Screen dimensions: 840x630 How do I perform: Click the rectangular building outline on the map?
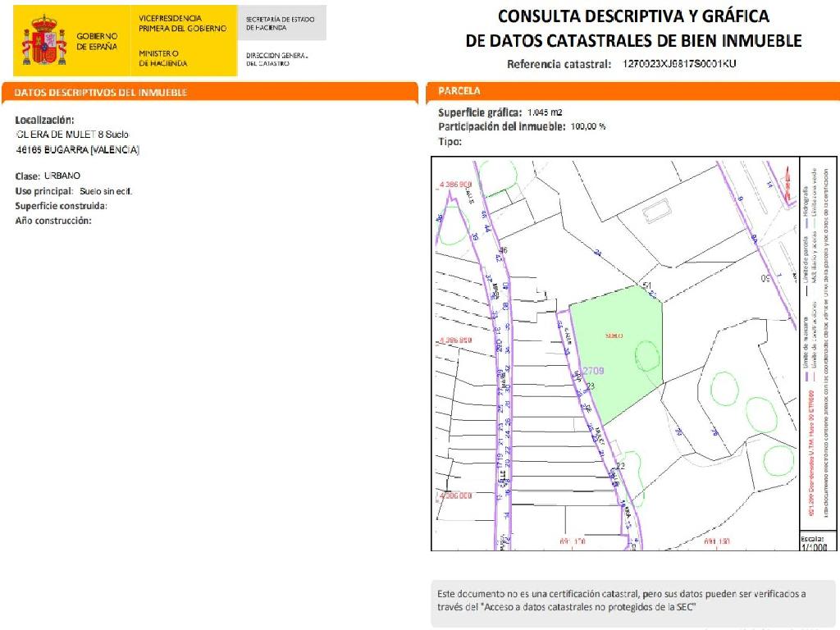(x=660, y=213)
